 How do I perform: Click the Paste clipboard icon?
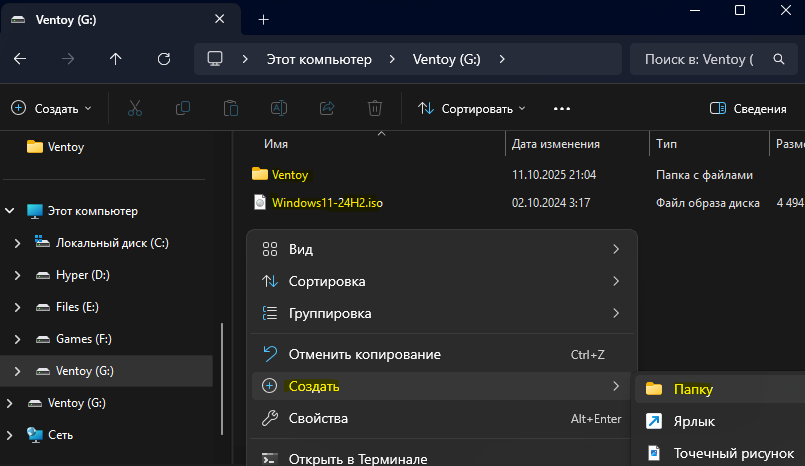coord(231,108)
